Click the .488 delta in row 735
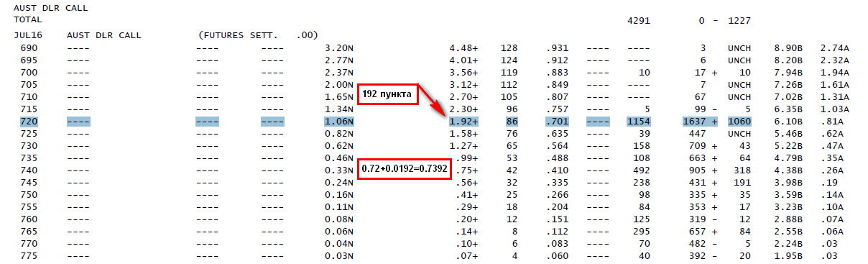The width and height of the screenshot is (868, 264). tap(557, 158)
